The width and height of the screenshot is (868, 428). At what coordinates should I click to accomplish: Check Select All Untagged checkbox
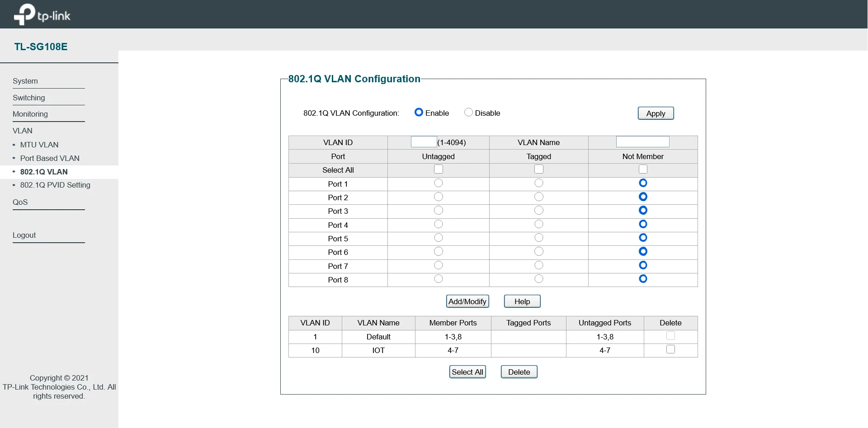pos(439,169)
